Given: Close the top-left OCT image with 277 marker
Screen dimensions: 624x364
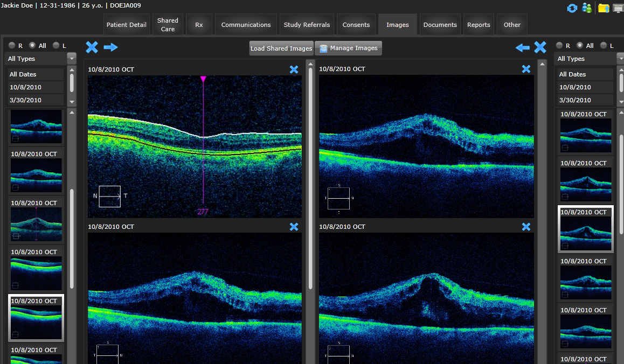Looking at the screenshot, I should (294, 69).
